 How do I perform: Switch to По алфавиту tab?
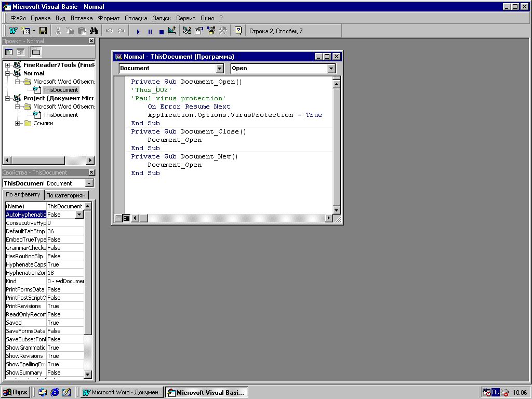coord(23,194)
